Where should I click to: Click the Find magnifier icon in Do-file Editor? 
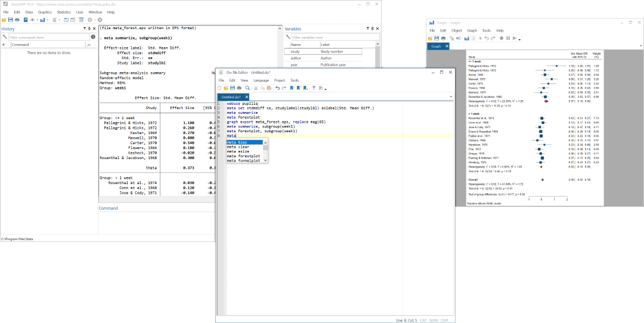click(x=247, y=88)
